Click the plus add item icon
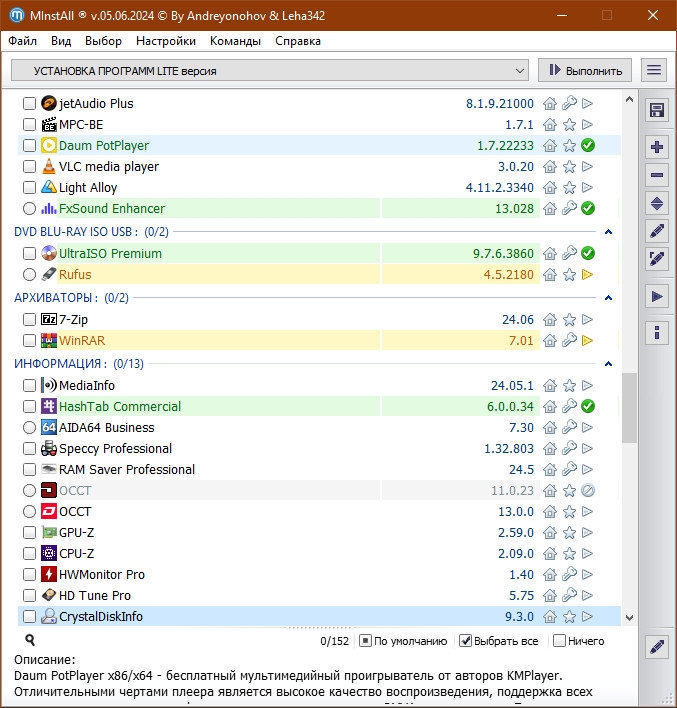Image resolution: width=677 pixels, height=708 pixels. pos(657,147)
